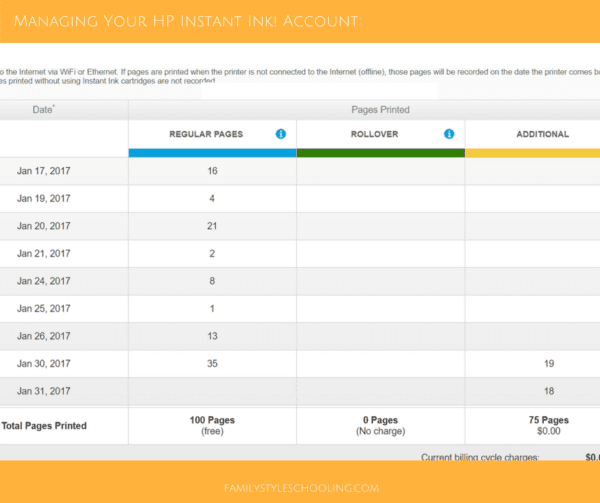Select the Jan 24, 2017 date cell
Viewport: 600px width, 503px height.
44,281
